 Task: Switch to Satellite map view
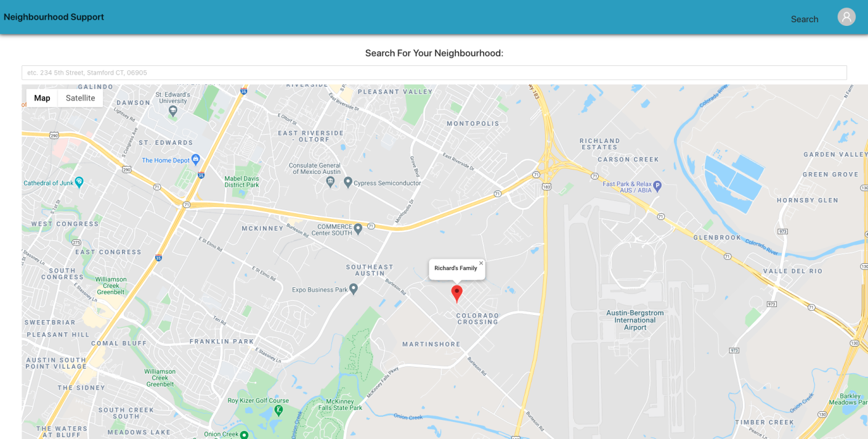[x=80, y=98]
